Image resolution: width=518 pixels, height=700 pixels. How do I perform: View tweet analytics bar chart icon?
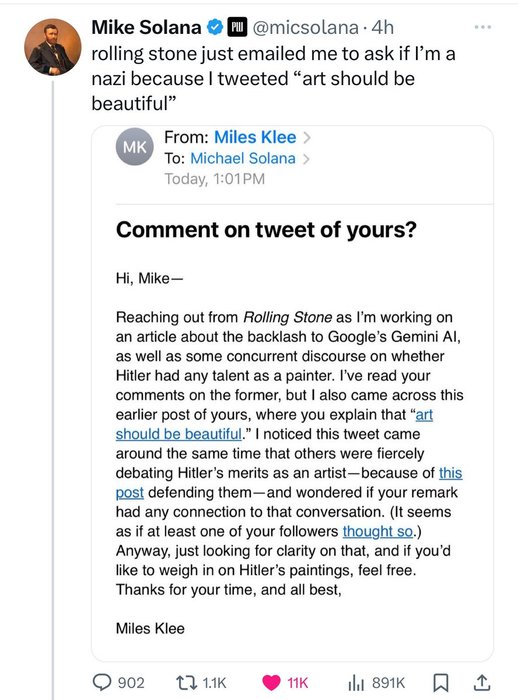[x=356, y=683]
